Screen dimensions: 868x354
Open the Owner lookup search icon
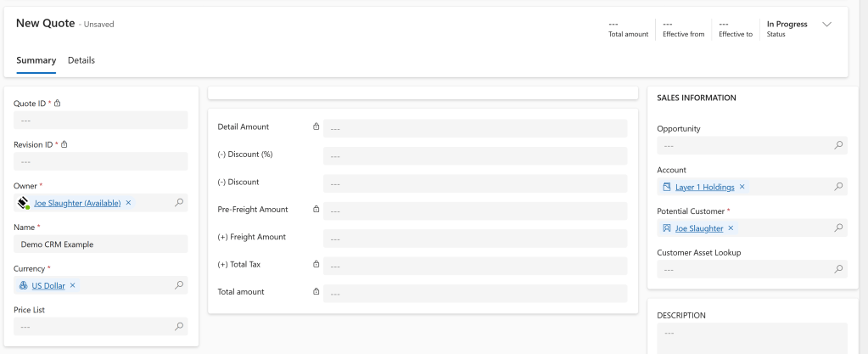click(x=179, y=203)
